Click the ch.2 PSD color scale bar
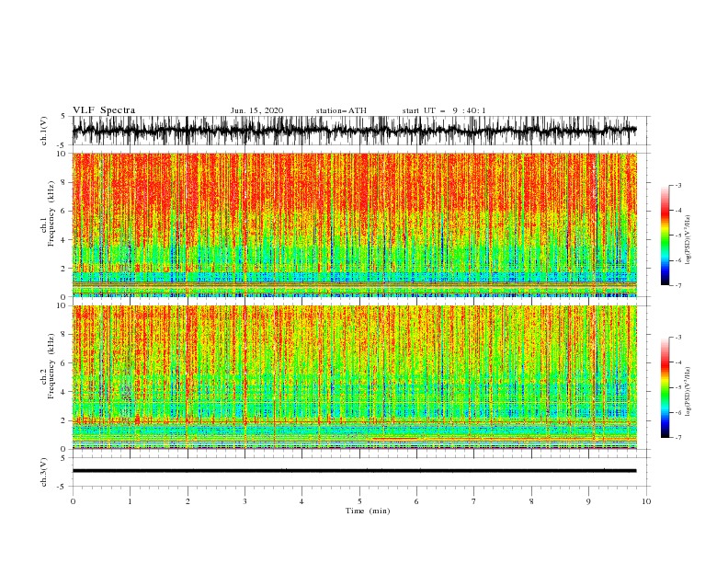 coord(665,387)
